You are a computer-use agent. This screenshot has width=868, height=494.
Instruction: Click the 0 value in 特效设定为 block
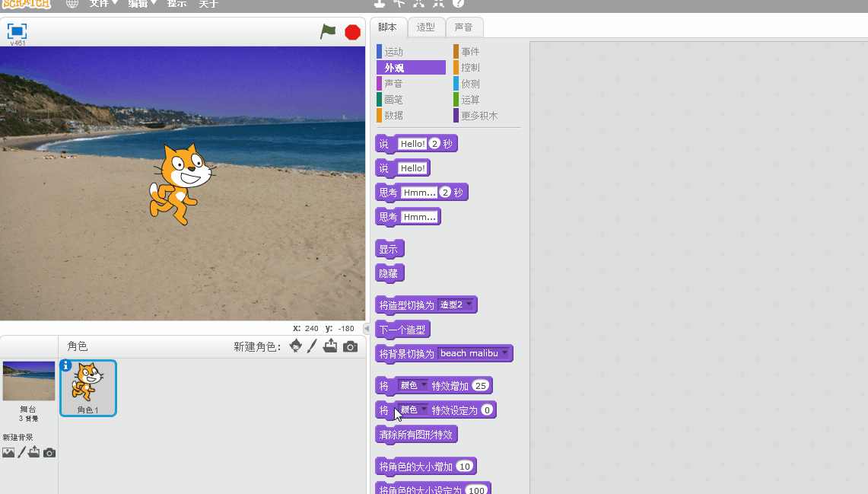[x=487, y=410]
